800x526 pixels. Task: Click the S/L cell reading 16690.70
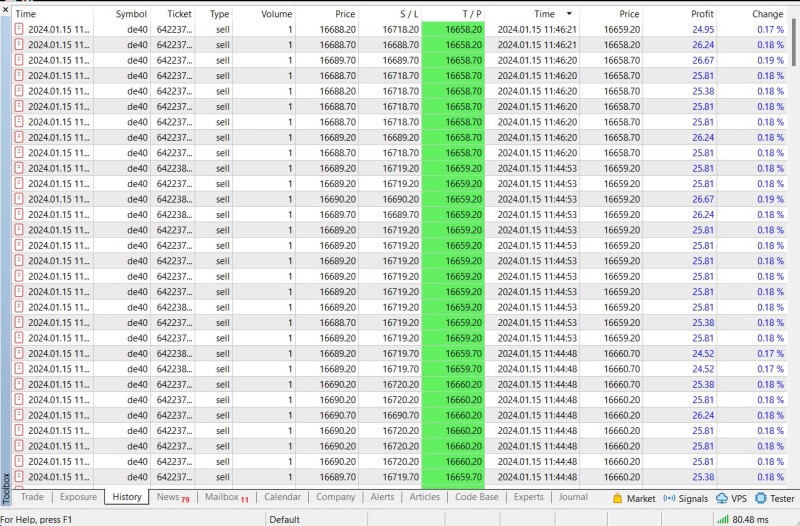pos(401,415)
